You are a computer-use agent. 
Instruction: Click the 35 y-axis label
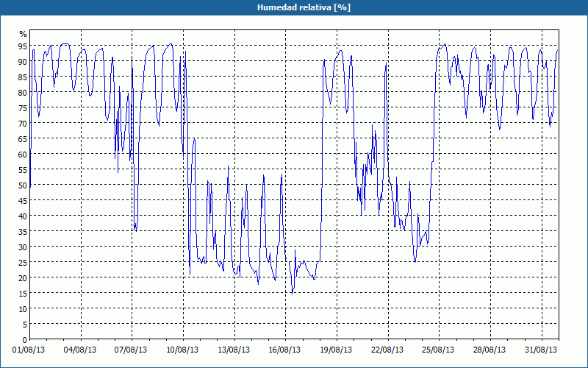point(23,231)
